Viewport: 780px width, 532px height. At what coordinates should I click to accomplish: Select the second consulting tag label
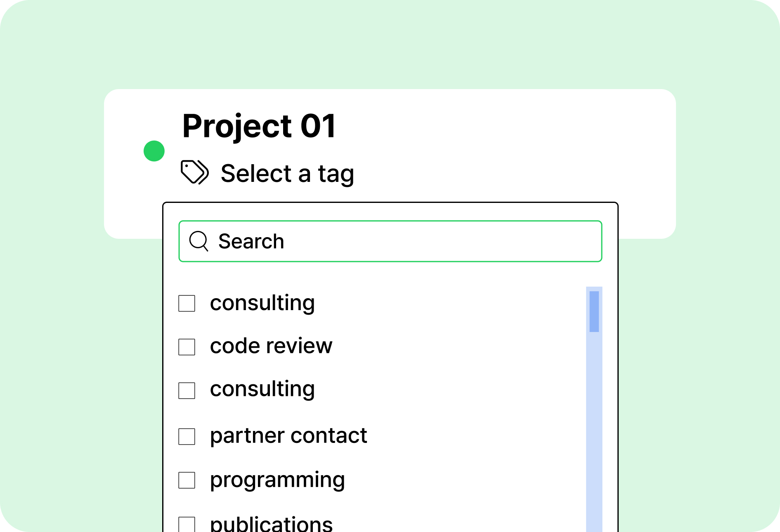click(262, 389)
